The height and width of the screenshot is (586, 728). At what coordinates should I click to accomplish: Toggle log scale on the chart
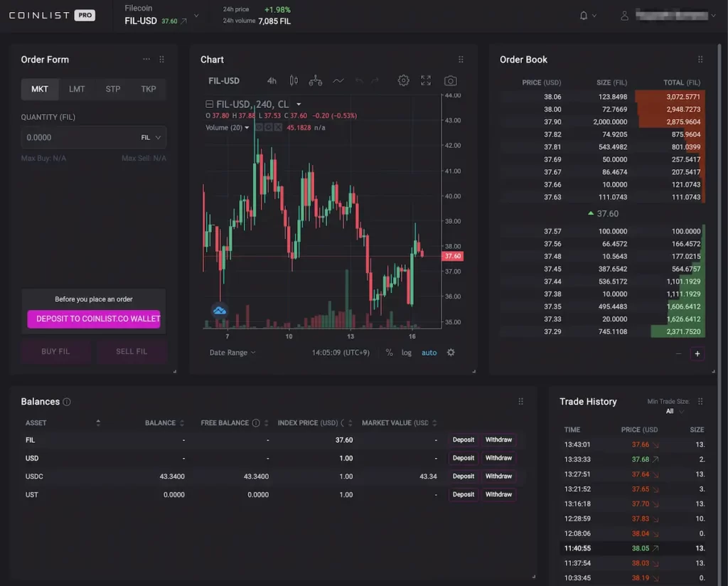pos(406,353)
